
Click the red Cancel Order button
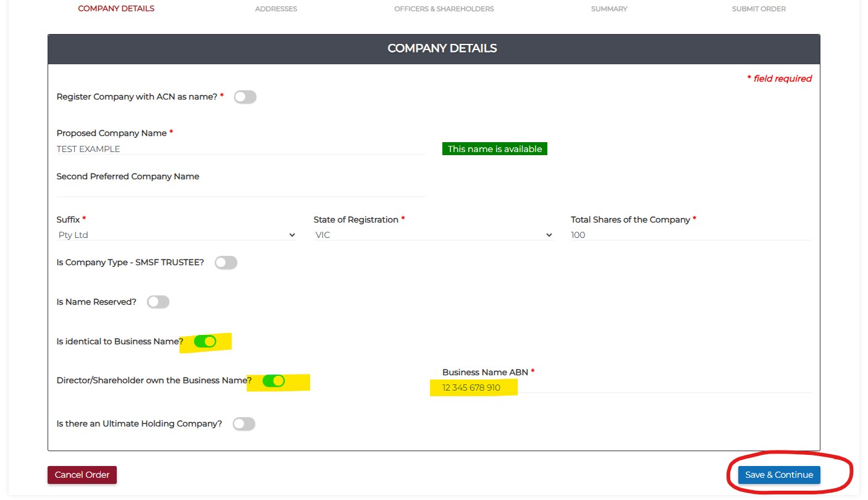(x=82, y=475)
